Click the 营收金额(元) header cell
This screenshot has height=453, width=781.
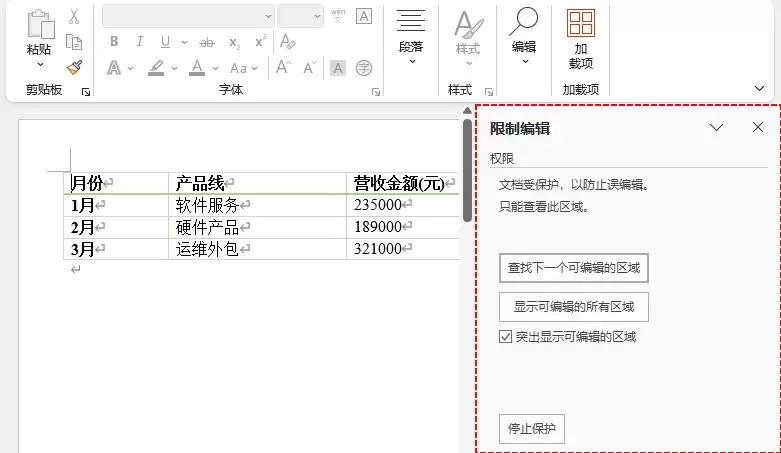[403, 183]
